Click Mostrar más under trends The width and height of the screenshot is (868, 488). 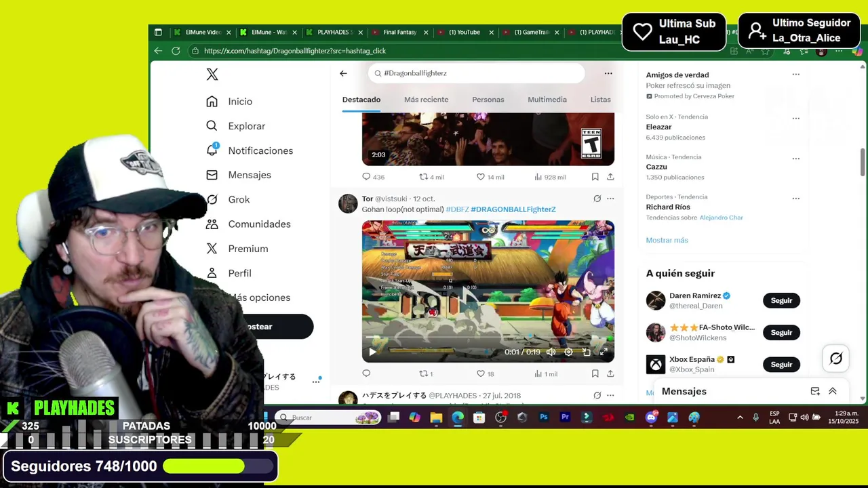pyautogui.click(x=667, y=240)
